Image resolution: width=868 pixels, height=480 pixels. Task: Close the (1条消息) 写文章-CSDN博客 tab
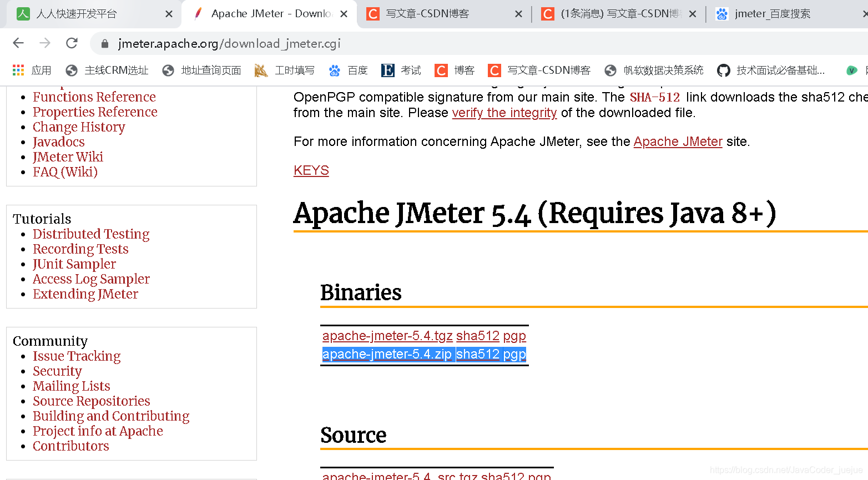click(x=693, y=14)
